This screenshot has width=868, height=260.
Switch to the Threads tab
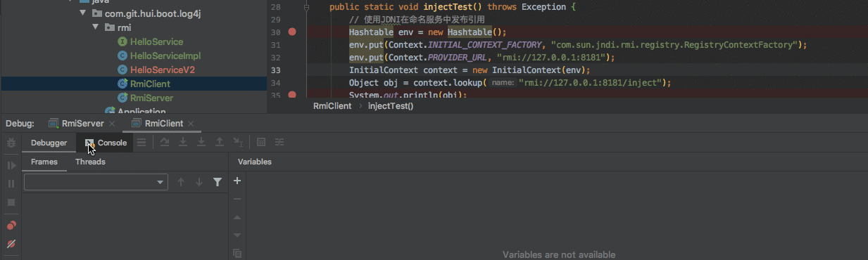[x=90, y=162]
